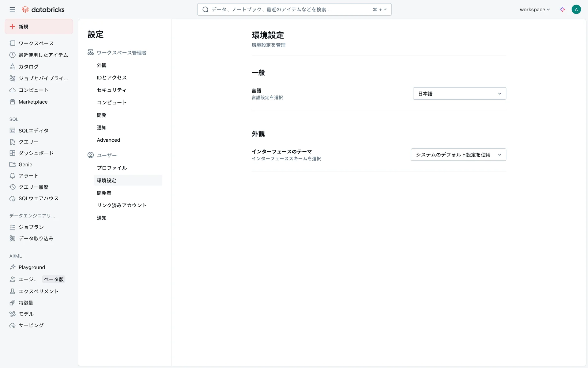
Task: Expand the workspace switcher dropdown
Action: coord(535,10)
